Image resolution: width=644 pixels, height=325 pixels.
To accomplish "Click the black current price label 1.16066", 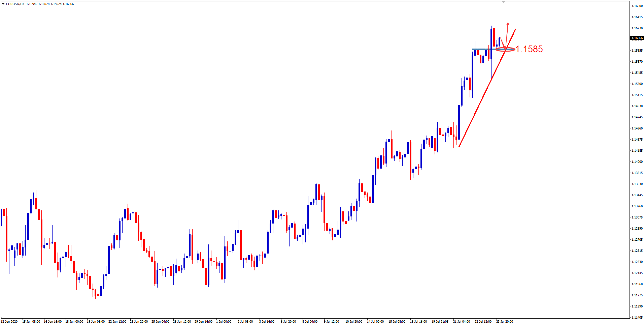I will tap(637, 38).
